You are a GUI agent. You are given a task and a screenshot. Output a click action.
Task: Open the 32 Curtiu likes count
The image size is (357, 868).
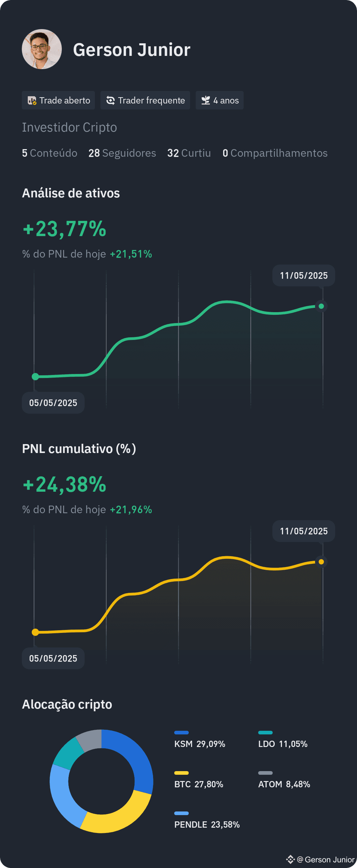click(189, 153)
